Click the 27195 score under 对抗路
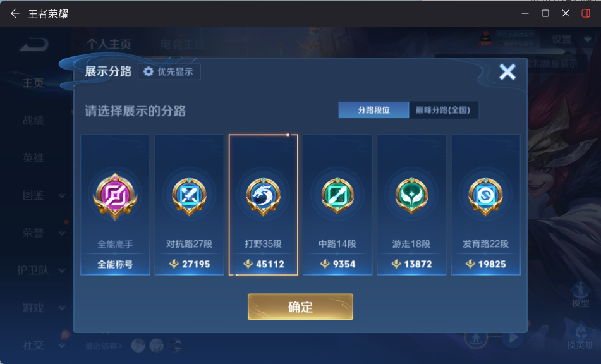This screenshot has height=364, width=601. pos(190,264)
